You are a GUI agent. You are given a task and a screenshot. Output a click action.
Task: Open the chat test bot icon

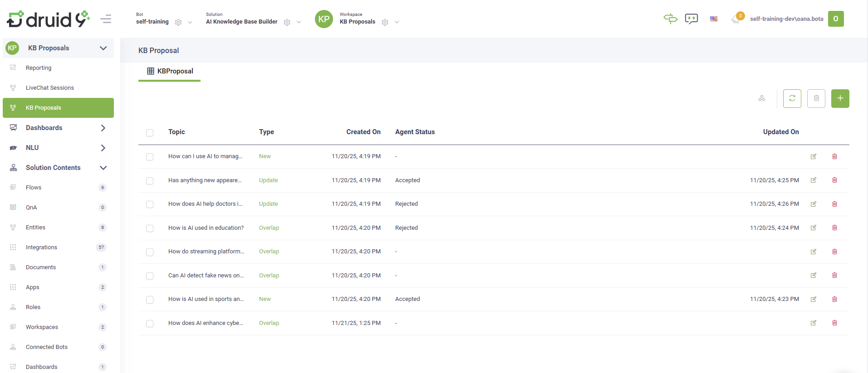click(x=691, y=19)
